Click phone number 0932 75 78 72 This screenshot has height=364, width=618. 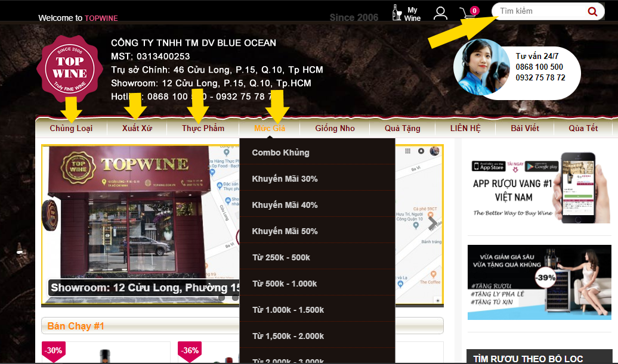pyautogui.click(x=540, y=77)
